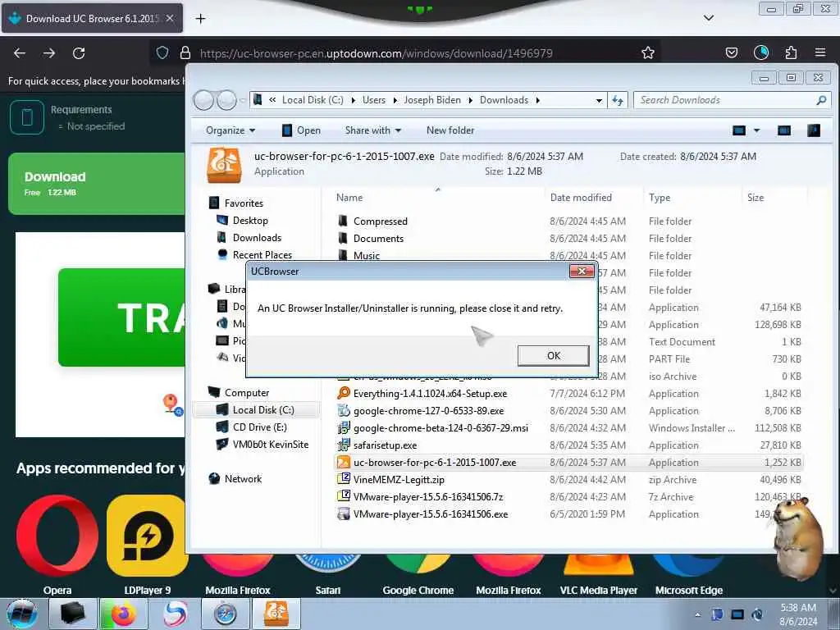This screenshot has height=630, width=840.
Task: Select Local Disk (C:) in sidebar
Action: (262, 410)
